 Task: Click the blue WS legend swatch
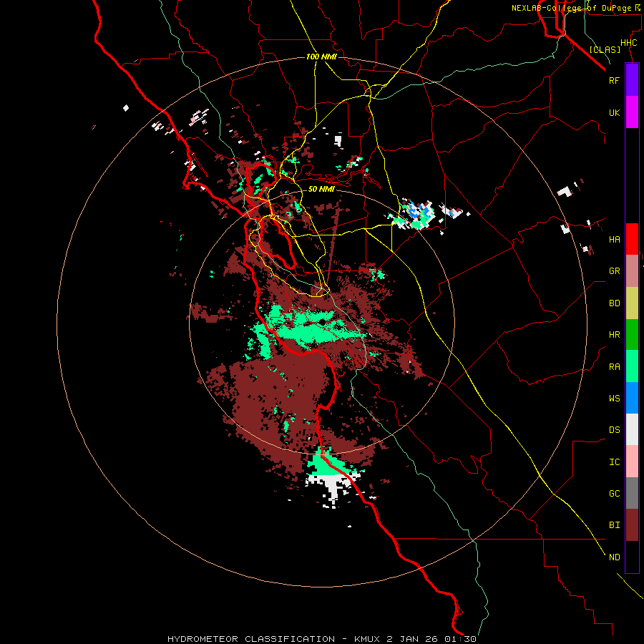[x=632, y=398]
